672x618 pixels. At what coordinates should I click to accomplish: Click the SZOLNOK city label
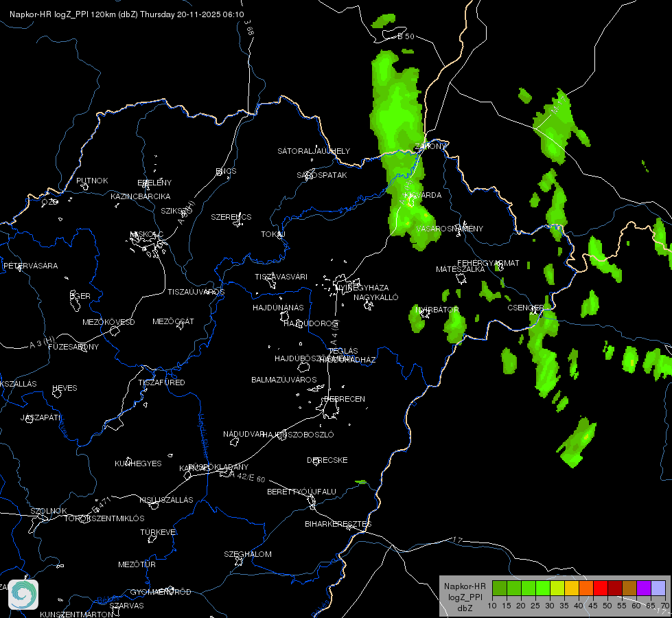[x=49, y=511]
